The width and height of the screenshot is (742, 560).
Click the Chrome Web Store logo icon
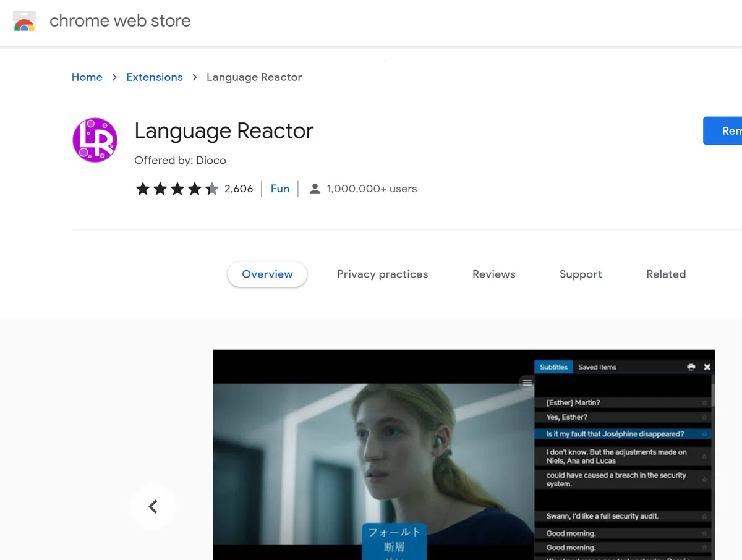(24, 21)
